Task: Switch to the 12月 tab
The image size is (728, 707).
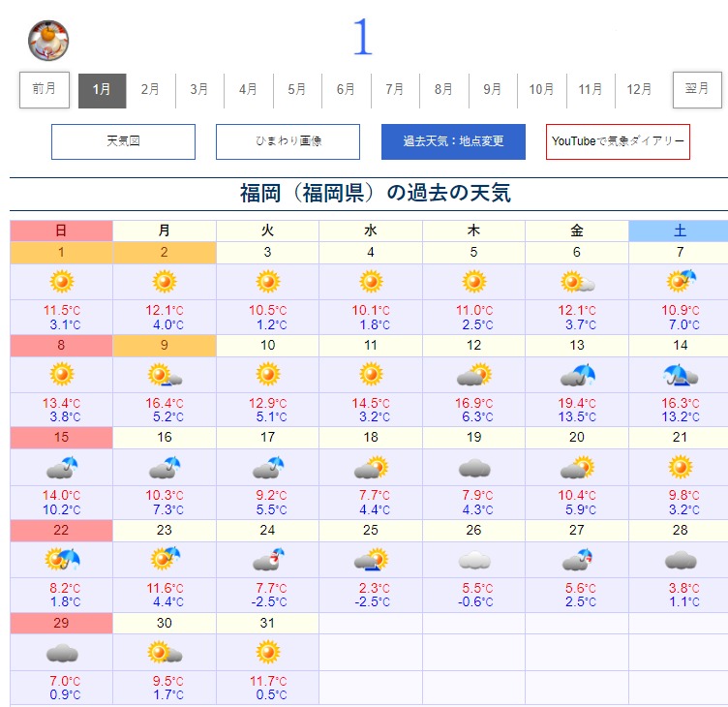Action: coord(639,91)
